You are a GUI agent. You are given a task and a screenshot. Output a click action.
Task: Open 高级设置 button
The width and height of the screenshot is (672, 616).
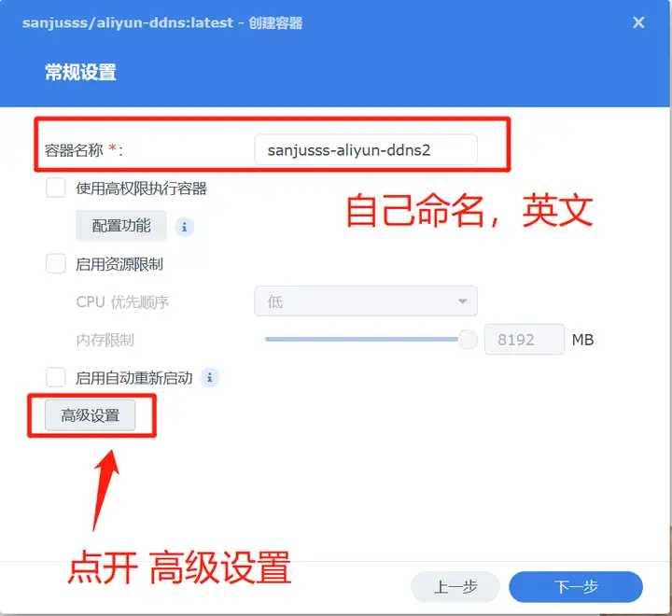(x=90, y=415)
